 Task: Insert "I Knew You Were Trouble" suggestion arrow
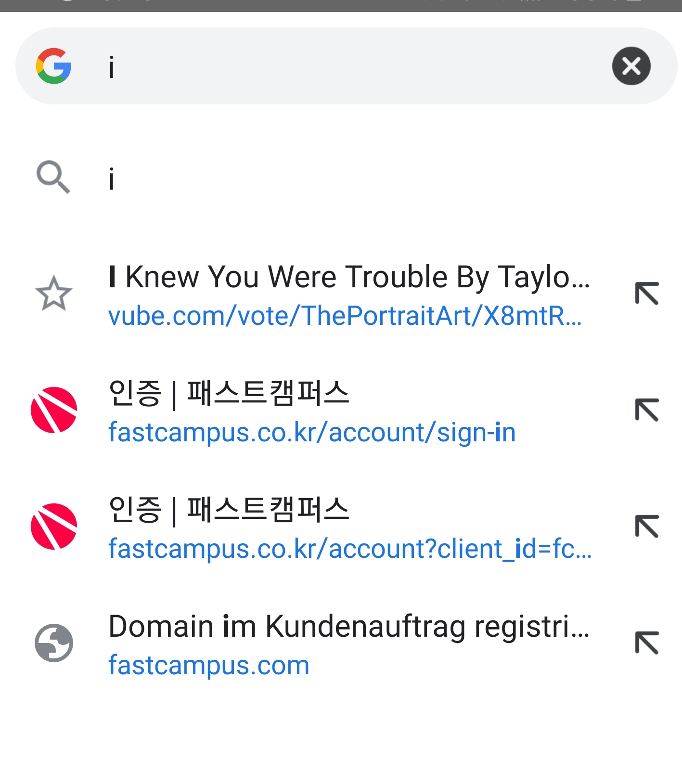tap(646, 293)
